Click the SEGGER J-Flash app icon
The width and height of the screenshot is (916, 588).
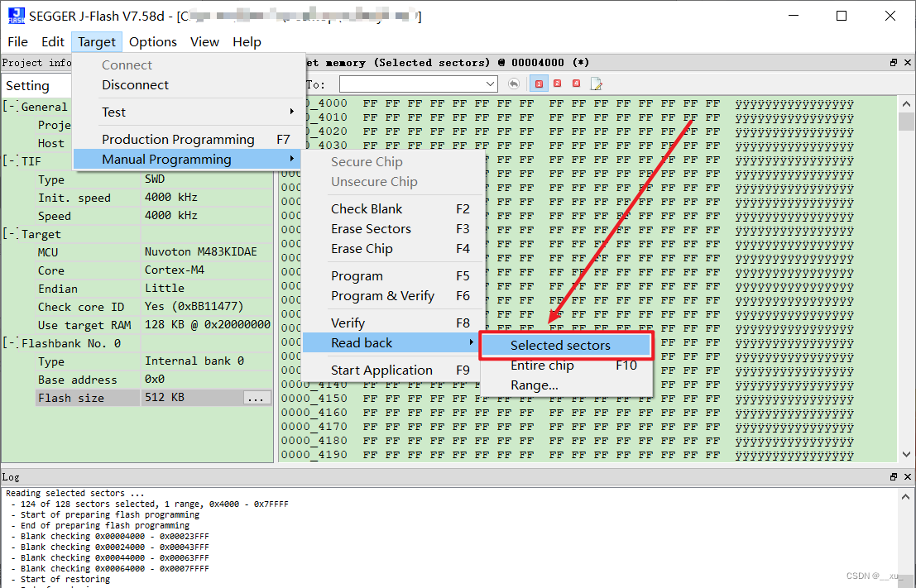click(x=17, y=16)
